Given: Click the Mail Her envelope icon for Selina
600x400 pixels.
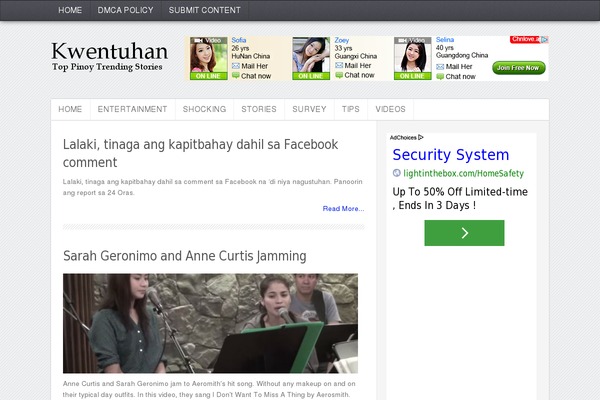Looking at the screenshot, I should (440, 67).
